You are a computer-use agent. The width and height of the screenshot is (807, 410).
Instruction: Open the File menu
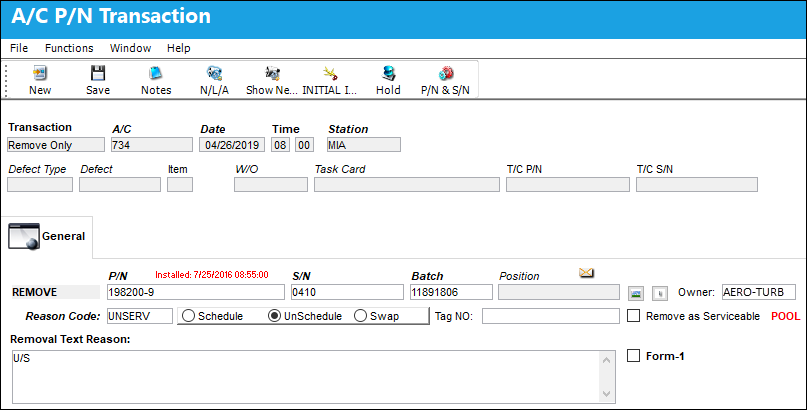(19, 48)
